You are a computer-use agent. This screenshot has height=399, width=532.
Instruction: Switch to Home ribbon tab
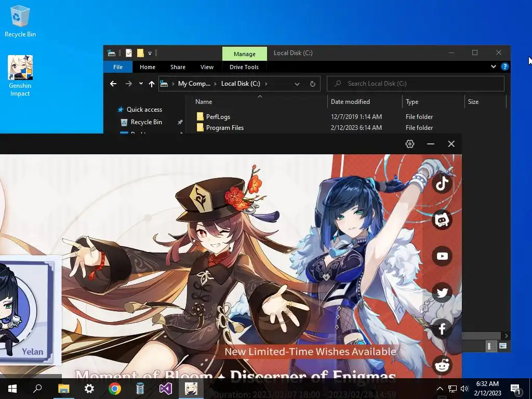click(147, 67)
